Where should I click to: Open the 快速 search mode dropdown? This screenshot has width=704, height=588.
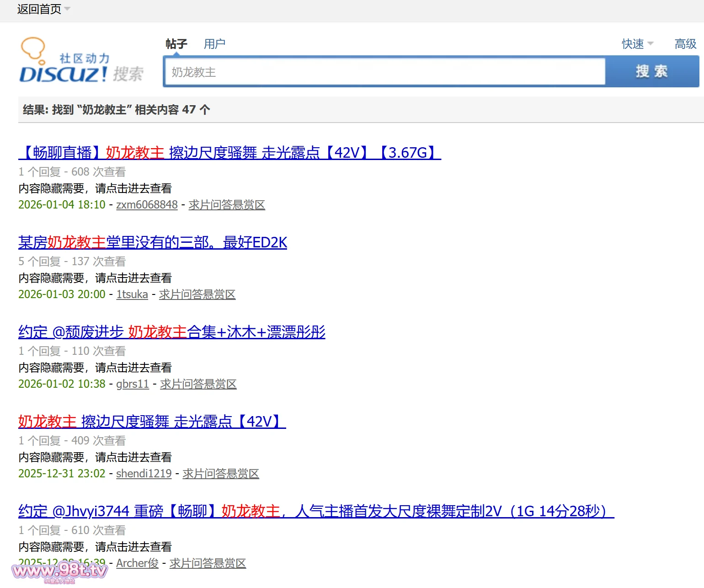coord(637,44)
